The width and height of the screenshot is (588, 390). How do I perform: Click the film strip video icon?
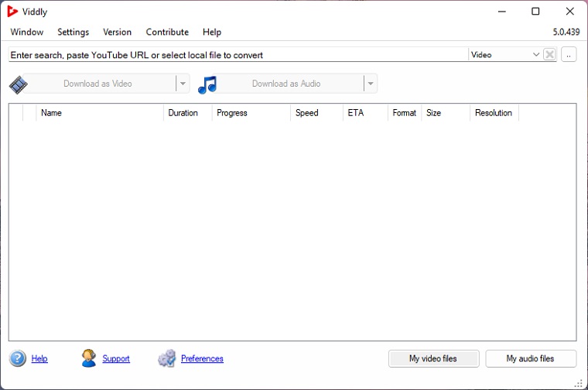tap(18, 85)
